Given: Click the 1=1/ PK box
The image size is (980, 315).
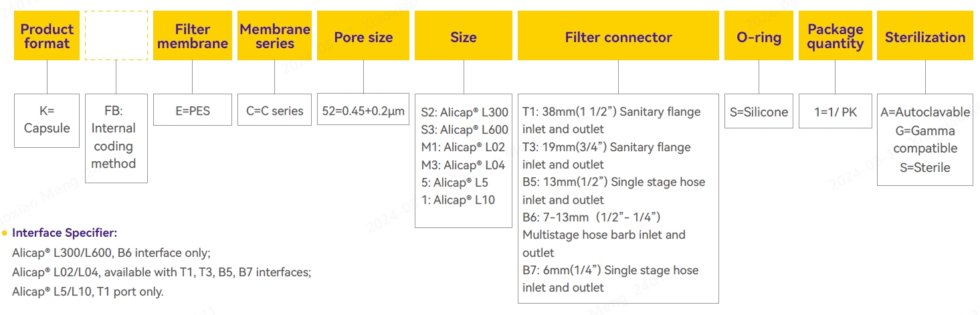Looking at the screenshot, I should (x=835, y=112).
